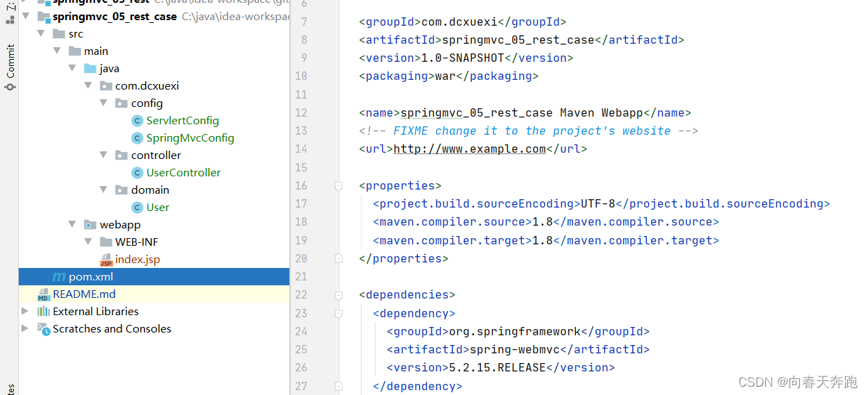This screenshot has width=868, height=395.
Task: Collapse the springmvc_05_rest_case project node
Action: click(26, 16)
